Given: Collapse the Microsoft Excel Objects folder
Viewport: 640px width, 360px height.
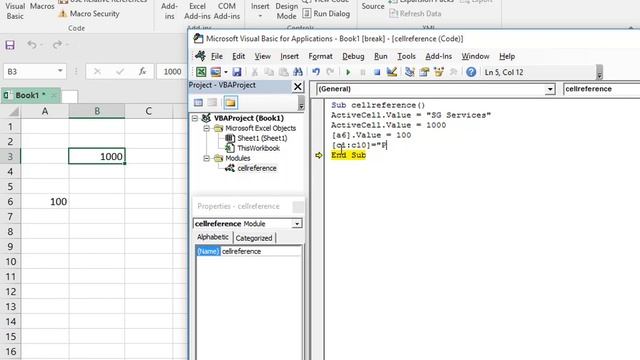Looking at the screenshot, I should (x=207, y=128).
